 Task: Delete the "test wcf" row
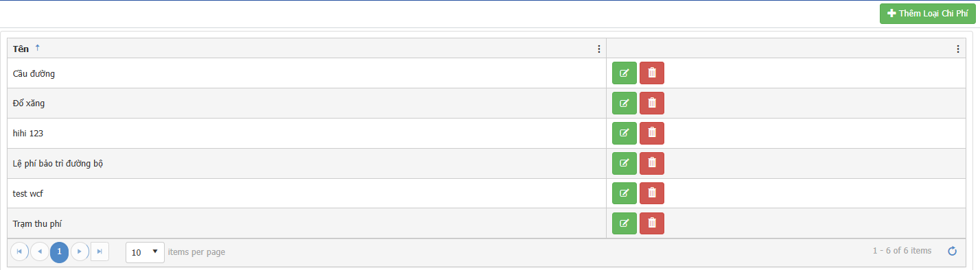[652, 193]
